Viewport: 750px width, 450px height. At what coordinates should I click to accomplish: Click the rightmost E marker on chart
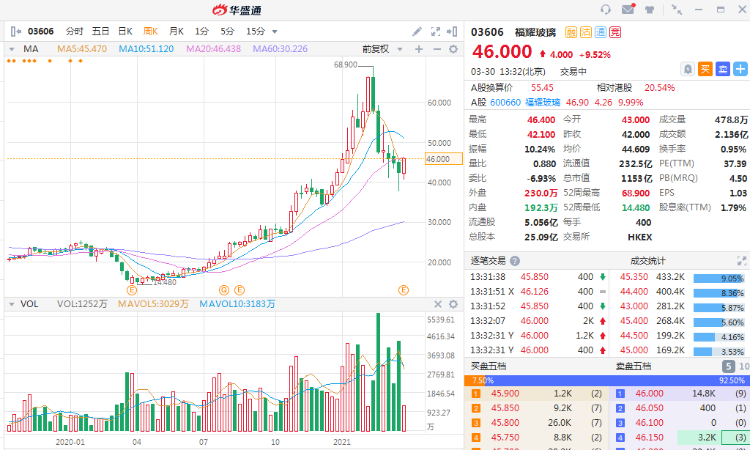pyautogui.click(x=404, y=290)
